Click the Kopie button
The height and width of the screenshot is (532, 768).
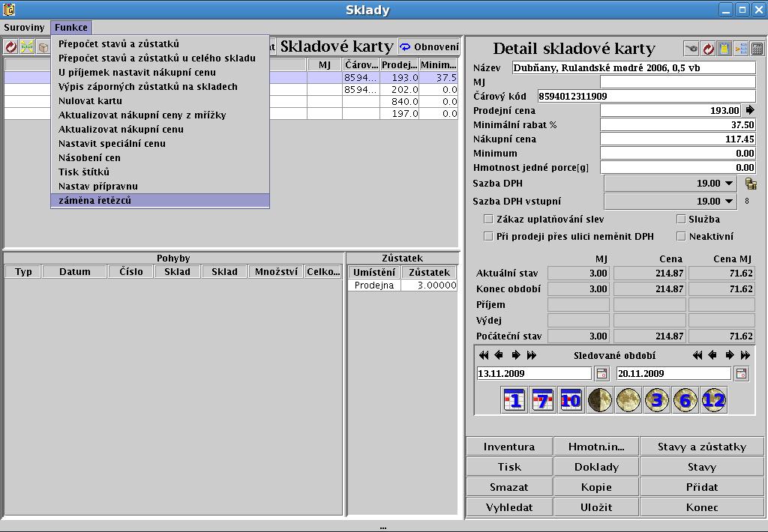[x=596, y=487]
